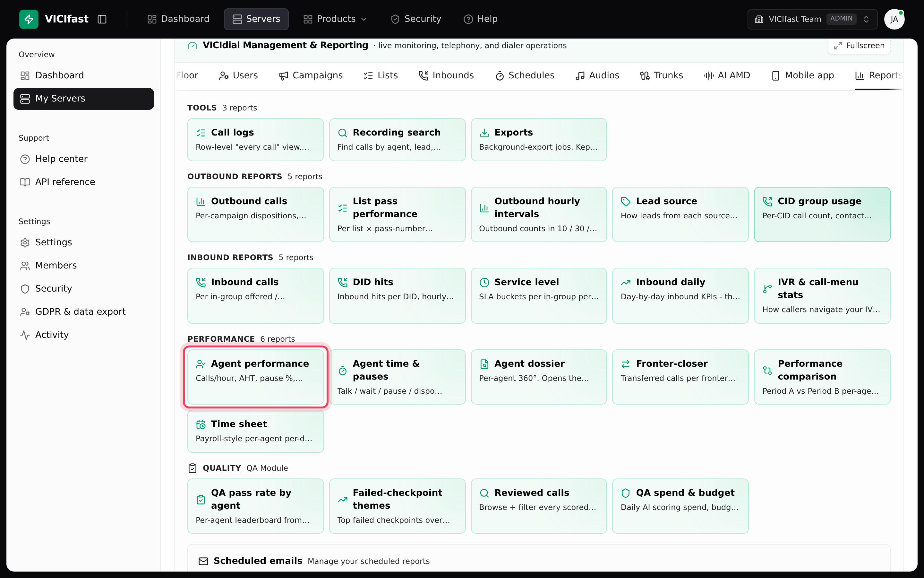Screen dimensions: 924x578
Task: Click the Exports download icon
Action: pos(484,133)
